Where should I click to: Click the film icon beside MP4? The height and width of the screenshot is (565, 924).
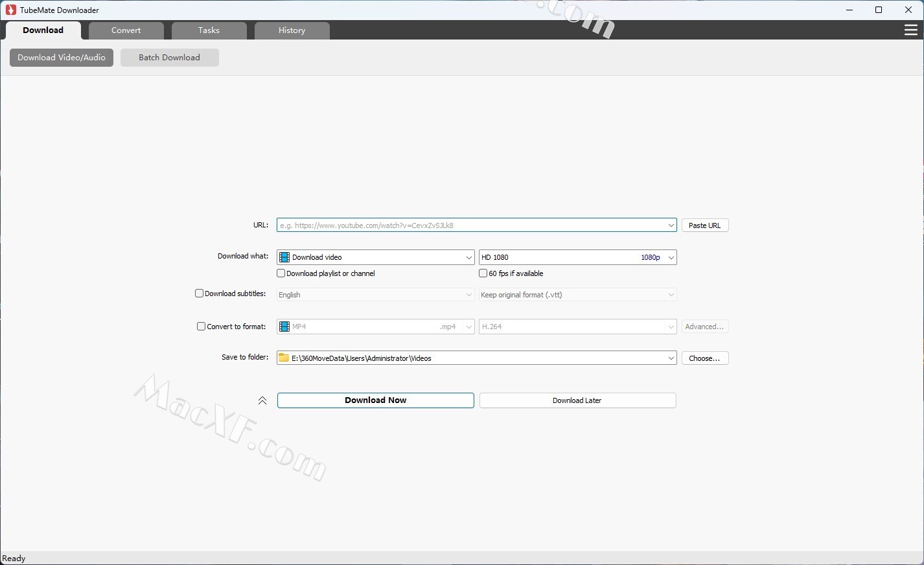tap(284, 327)
